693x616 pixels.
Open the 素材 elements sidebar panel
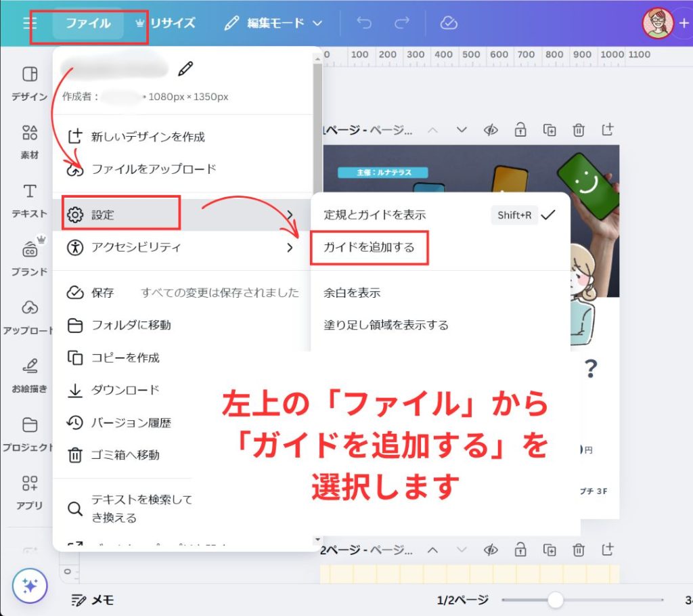29,140
